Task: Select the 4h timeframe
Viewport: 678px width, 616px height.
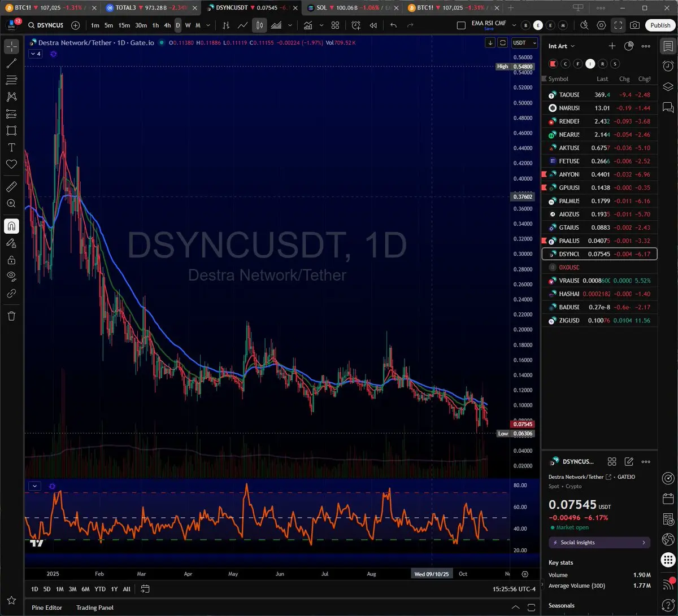Action: click(x=167, y=25)
